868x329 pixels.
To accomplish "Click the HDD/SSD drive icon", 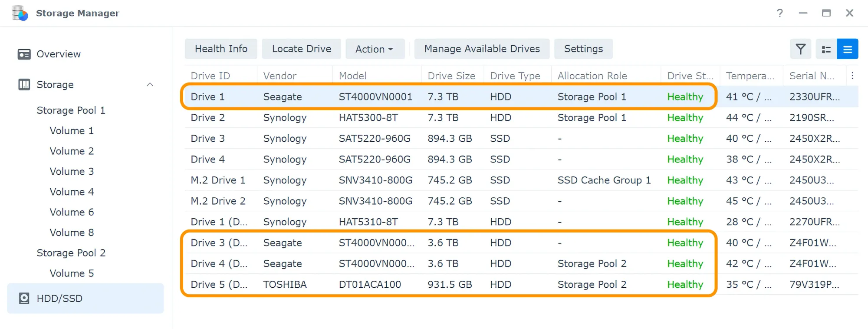I will click(x=24, y=299).
